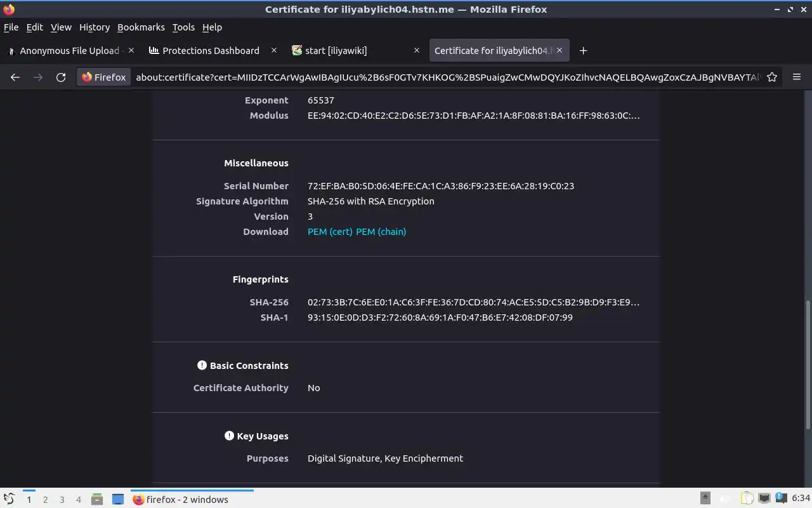Click the about:certificate URL field
Screen dimensions: 812x508
(x=447, y=77)
